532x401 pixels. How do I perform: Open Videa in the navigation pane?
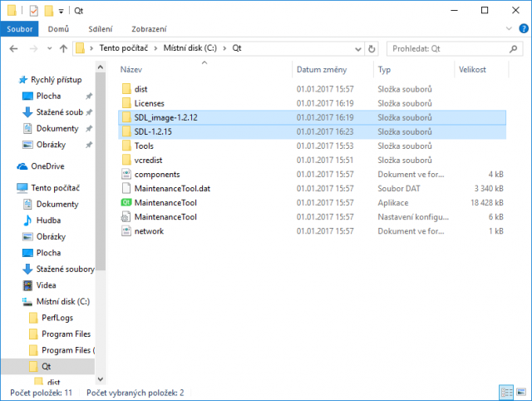point(47,285)
